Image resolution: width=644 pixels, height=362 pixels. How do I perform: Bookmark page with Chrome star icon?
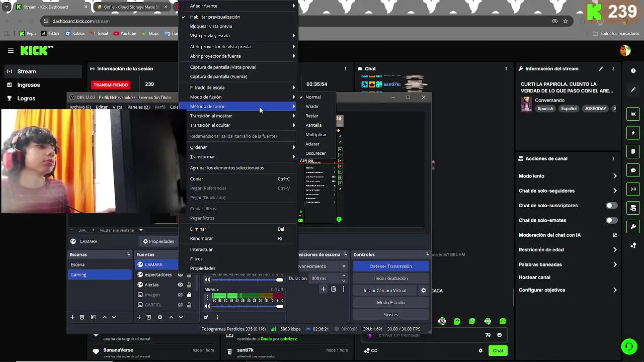pos(566,21)
